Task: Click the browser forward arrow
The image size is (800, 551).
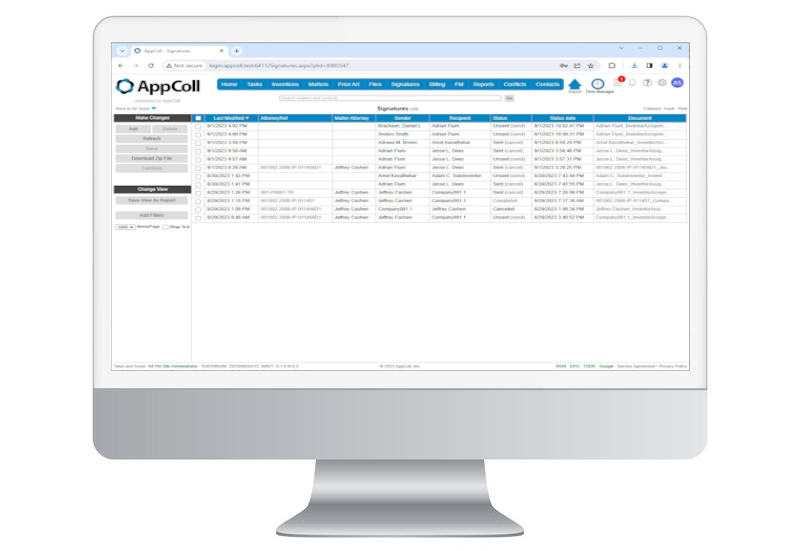Action: [x=136, y=65]
